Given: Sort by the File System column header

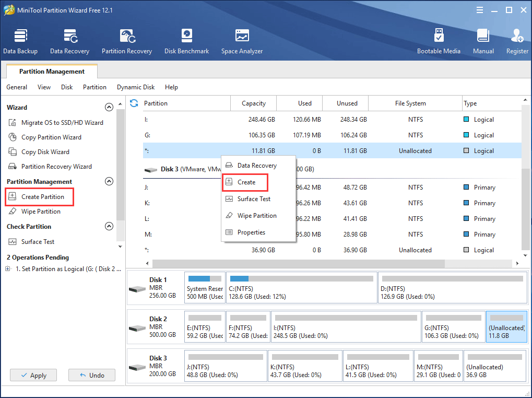Looking at the screenshot, I should pos(415,103).
